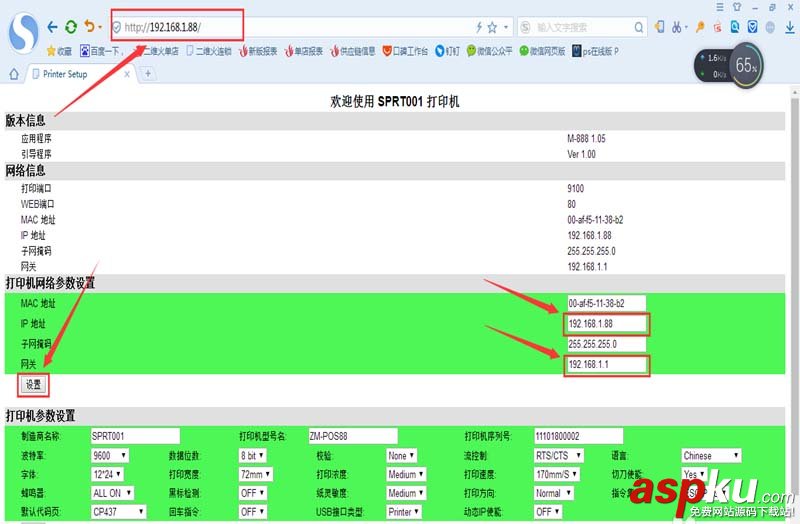Open the 字体 dropdown showing 12*24

(107, 474)
